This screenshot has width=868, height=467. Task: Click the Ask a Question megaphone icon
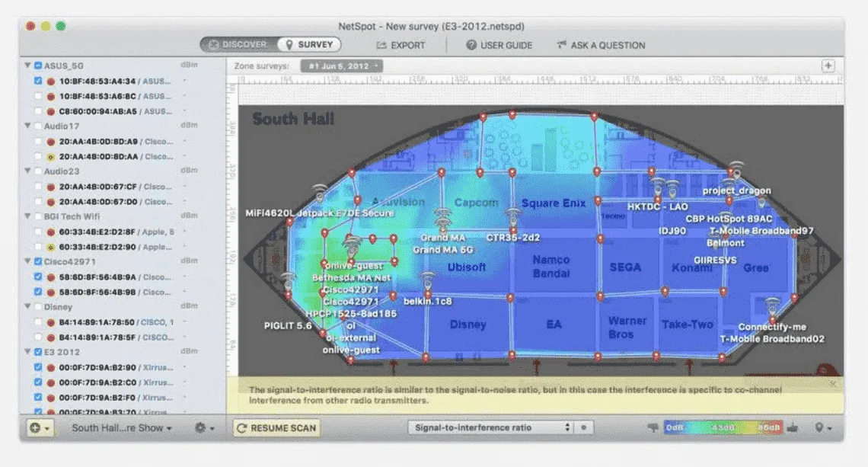pyautogui.click(x=561, y=45)
